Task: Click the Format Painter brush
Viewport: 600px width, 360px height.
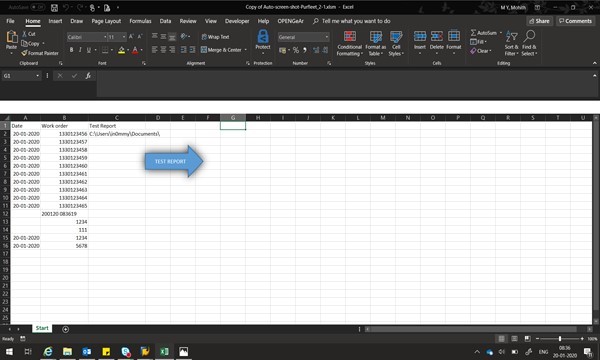Action: click(x=24, y=53)
